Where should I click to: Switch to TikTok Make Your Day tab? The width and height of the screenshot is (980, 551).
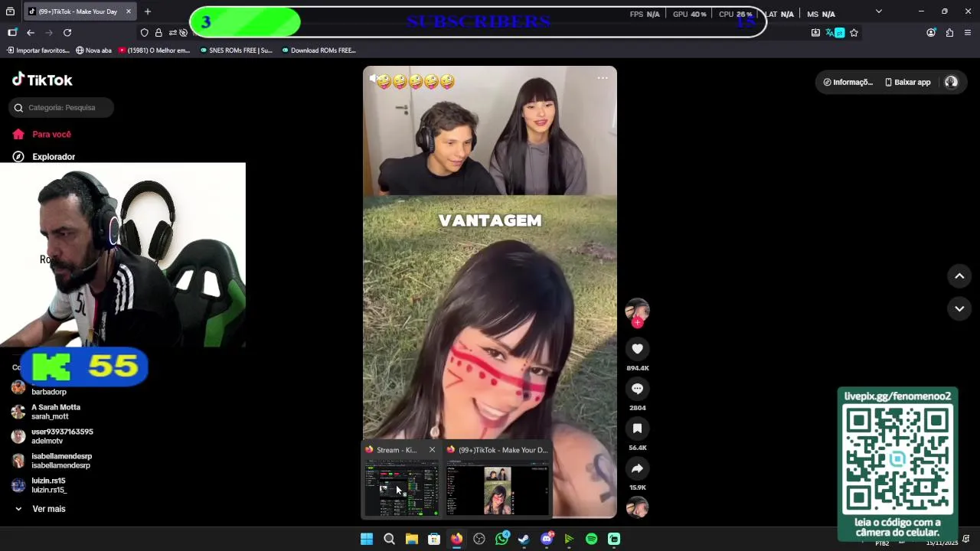click(78, 11)
